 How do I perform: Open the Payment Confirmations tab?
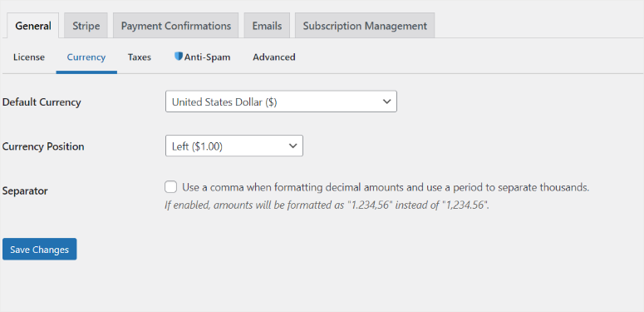click(176, 26)
